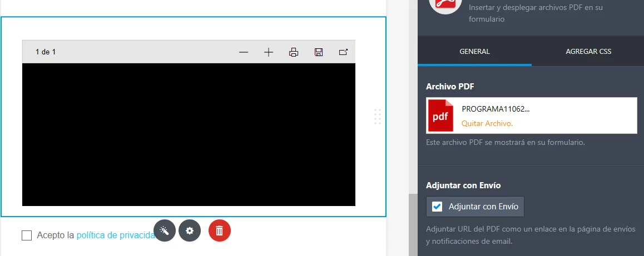This screenshot has height=256, width=644.
Task: Zoom in the PDF with plus icon
Action: [269, 52]
